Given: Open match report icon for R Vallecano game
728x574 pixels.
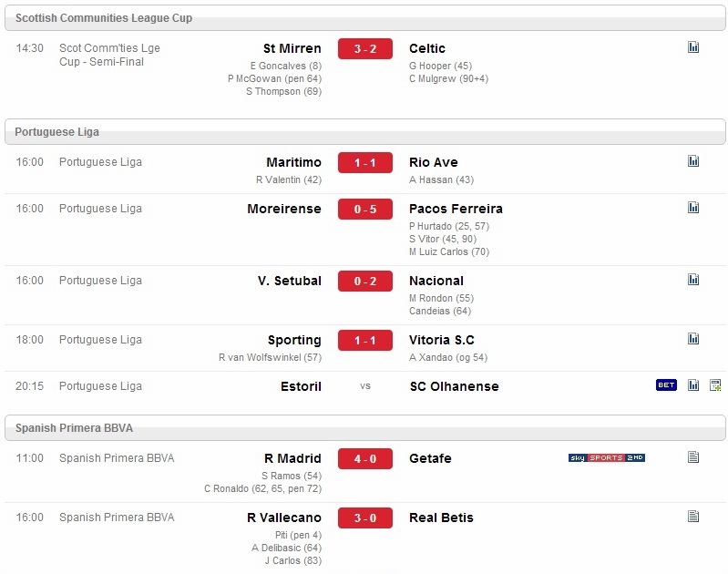Looking at the screenshot, I should [x=693, y=516].
